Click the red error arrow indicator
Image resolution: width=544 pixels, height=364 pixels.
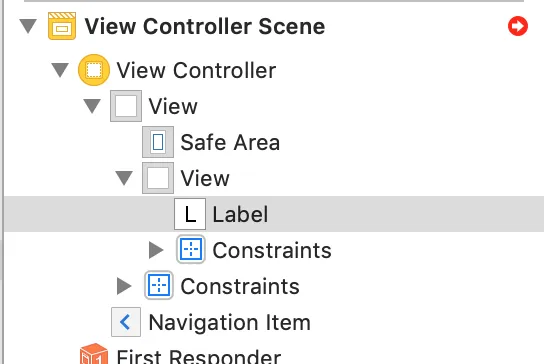click(x=518, y=26)
